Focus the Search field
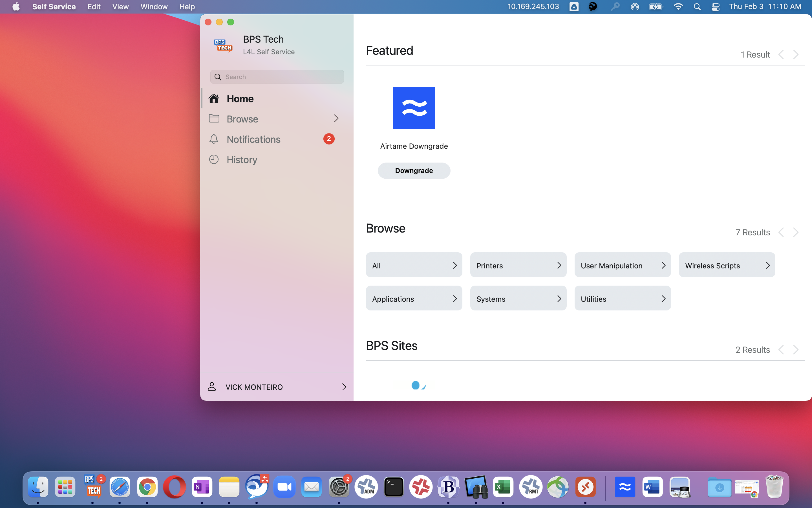Viewport: 812px width, 508px height. 277,77
